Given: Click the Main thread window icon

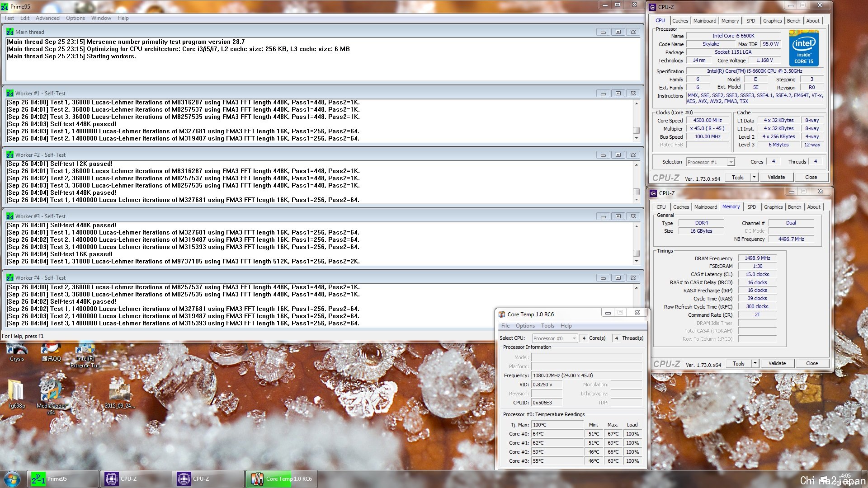Looking at the screenshot, I should point(10,32).
